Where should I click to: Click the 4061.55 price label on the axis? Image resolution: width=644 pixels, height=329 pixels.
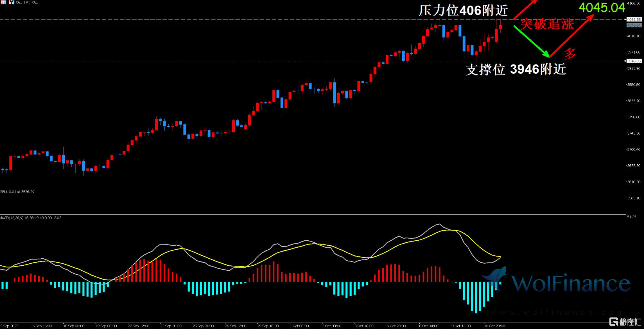click(634, 19)
